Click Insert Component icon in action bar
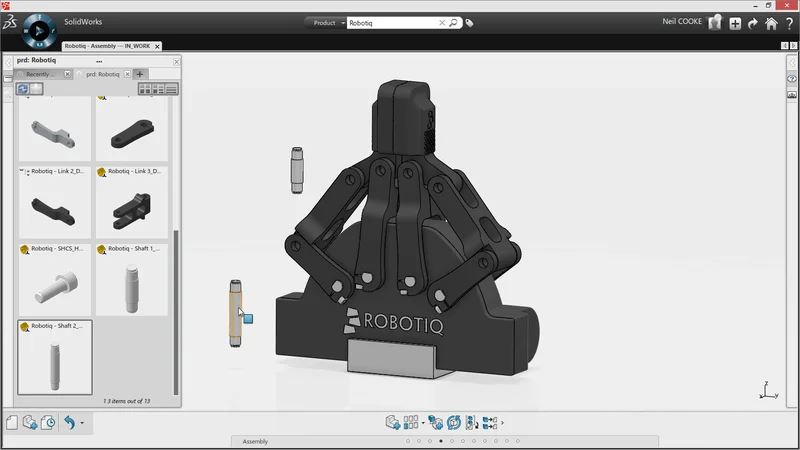800x450 pixels. click(392, 422)
